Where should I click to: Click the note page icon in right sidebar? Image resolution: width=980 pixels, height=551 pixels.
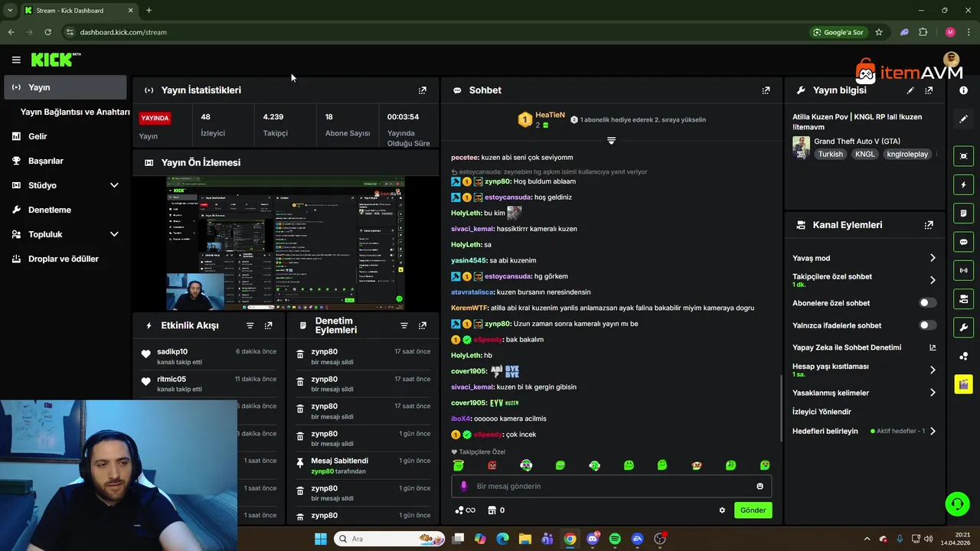click(963, 213)
